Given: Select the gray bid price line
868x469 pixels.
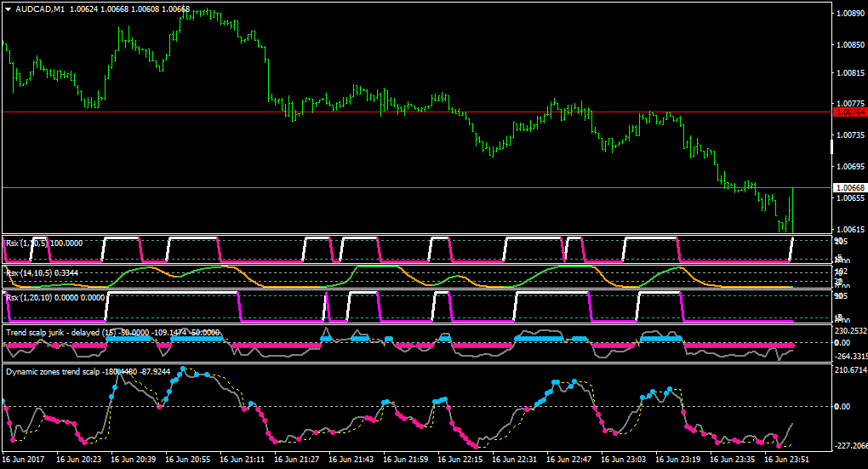Looking at the screenshot, I should point(416,188).
